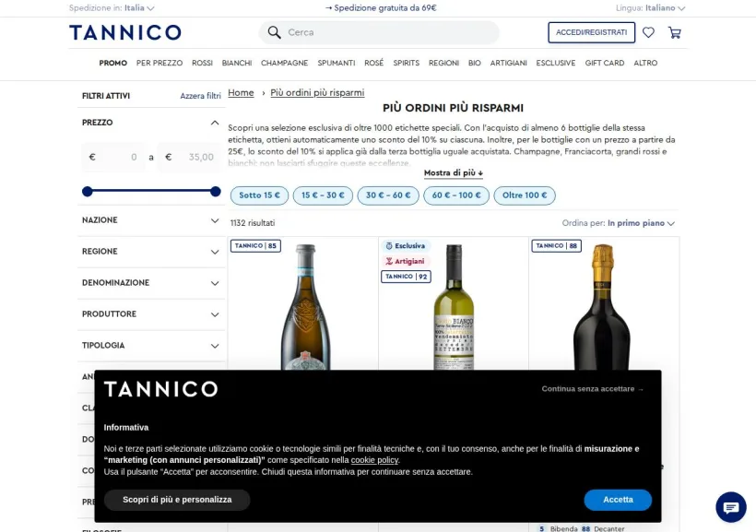Click the search magnifier icon

pyautogui.click(x=275, y=32)
